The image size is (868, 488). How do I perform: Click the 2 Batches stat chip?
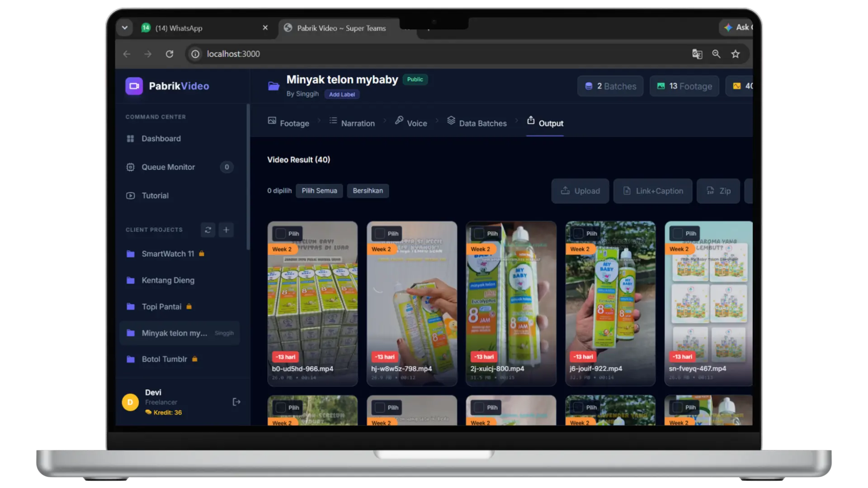[610, 86]
